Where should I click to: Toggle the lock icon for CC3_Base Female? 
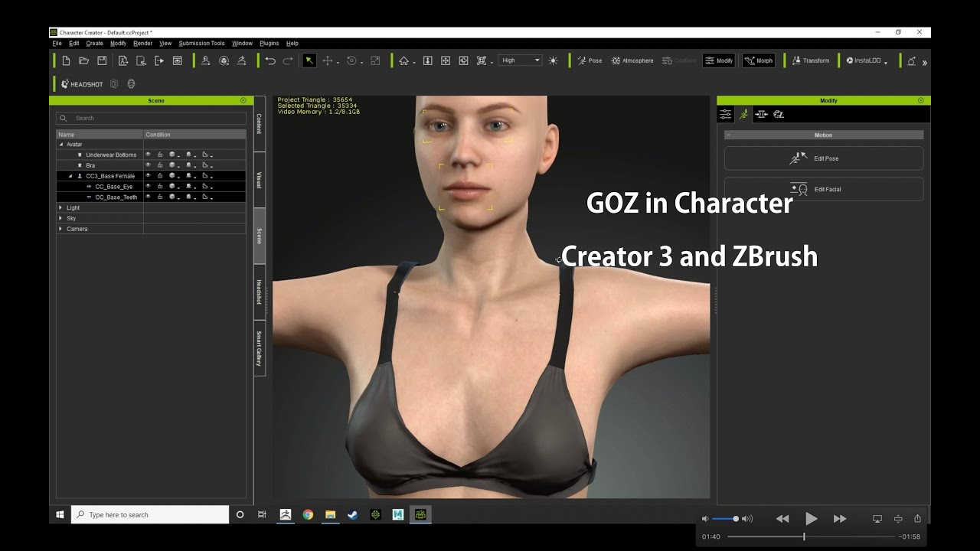point(160,176)
